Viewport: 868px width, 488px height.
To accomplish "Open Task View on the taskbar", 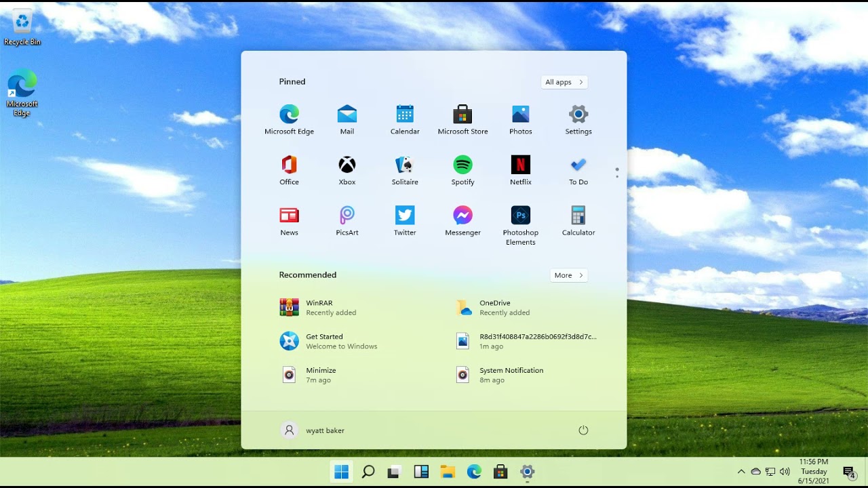I will tap(395, 472).
